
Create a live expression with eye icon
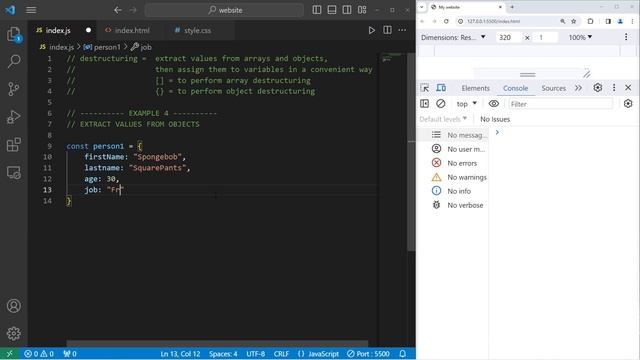click(493, 104)
